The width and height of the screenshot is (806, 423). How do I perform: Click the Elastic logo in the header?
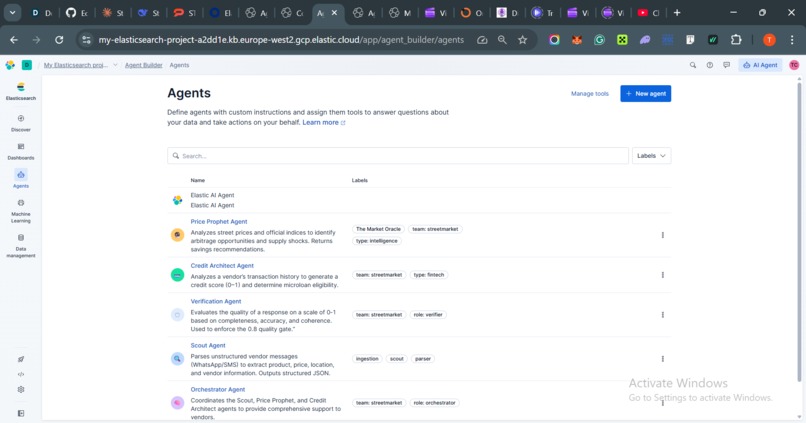pos(10,65)
